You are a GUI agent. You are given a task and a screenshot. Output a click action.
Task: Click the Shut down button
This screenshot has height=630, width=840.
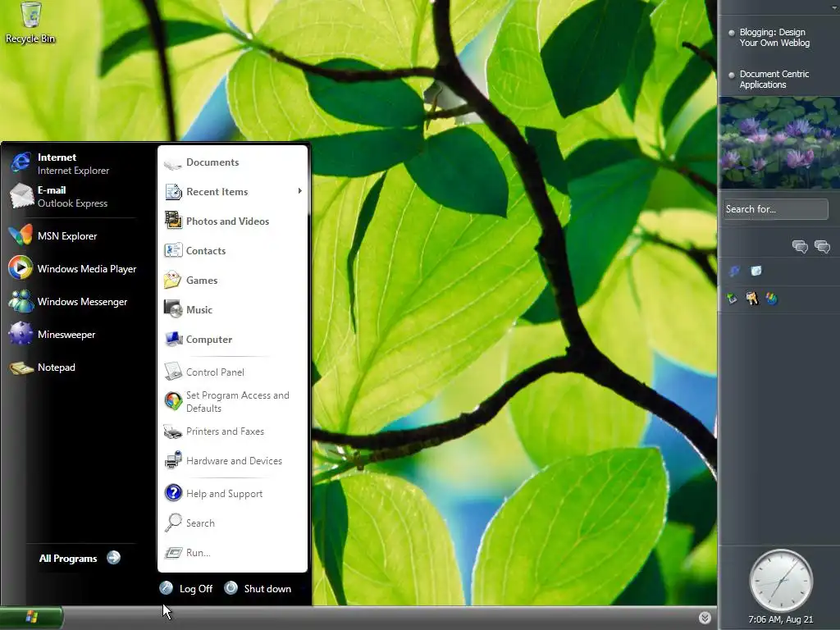point(258,588)
